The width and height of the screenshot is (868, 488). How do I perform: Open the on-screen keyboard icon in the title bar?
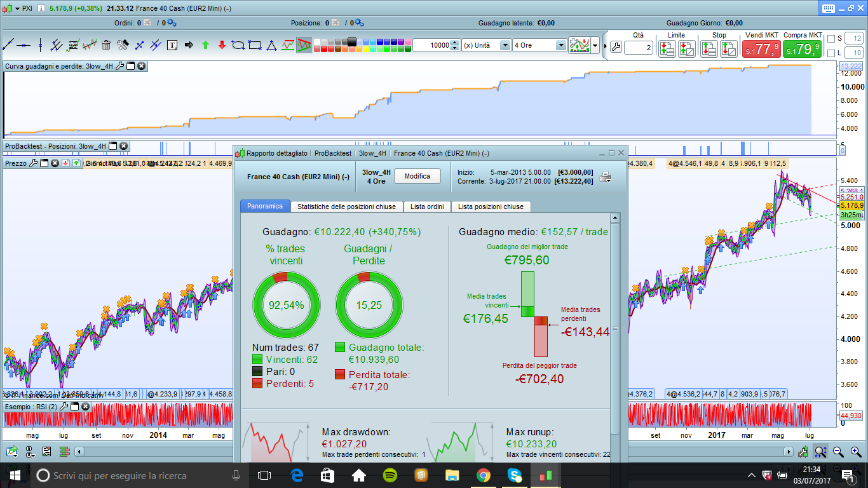pyautogui.click(x=827, y=8)
